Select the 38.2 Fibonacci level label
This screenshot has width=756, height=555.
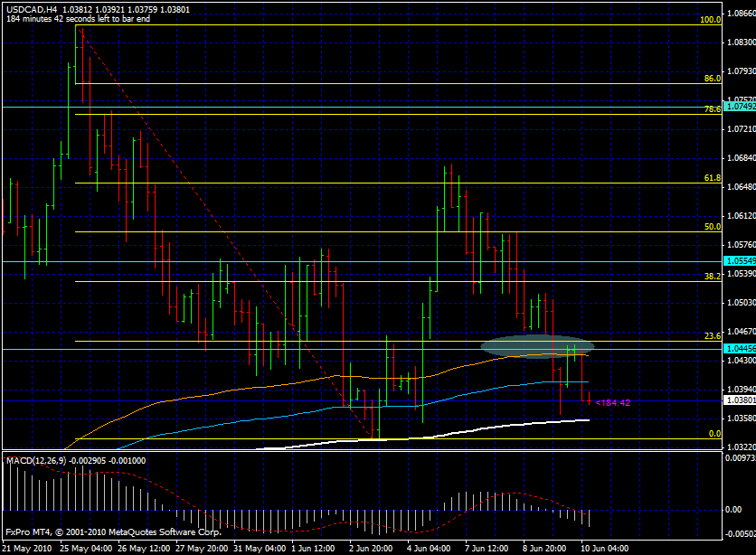[712, 277]
